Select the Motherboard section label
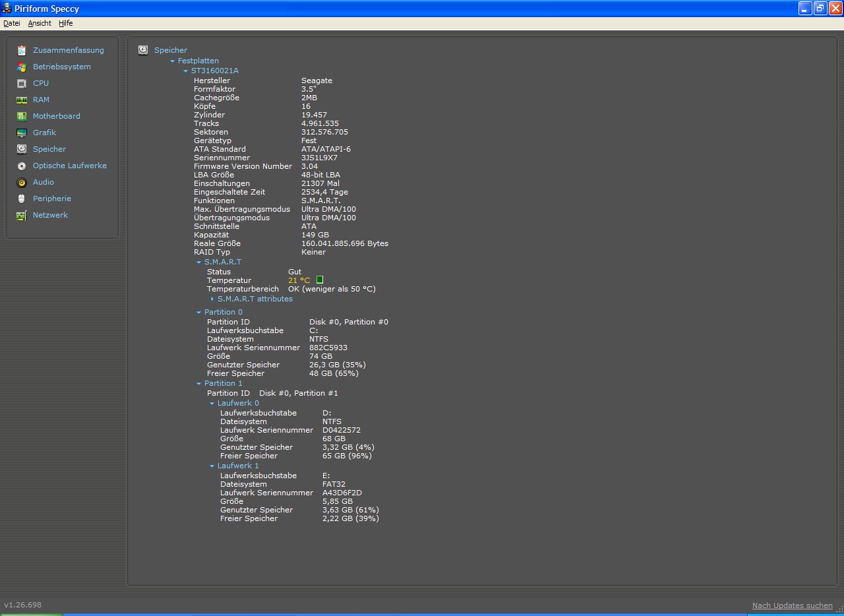The height and width of the screenshot is (616, 844). click(57, 116)
